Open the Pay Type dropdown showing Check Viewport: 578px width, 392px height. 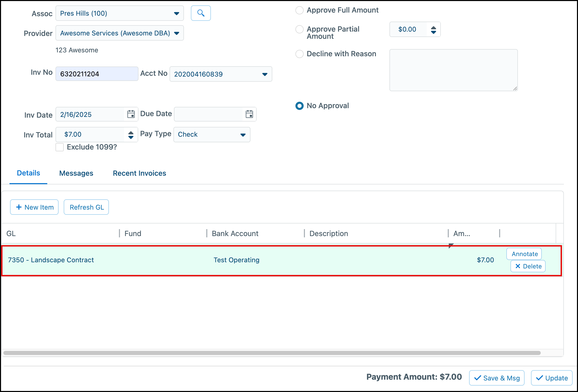pos(243,135)
